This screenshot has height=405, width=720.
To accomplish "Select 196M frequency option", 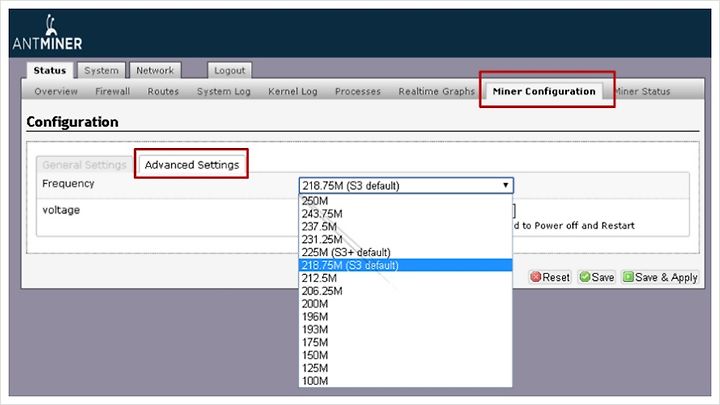I will click(405, 316).
